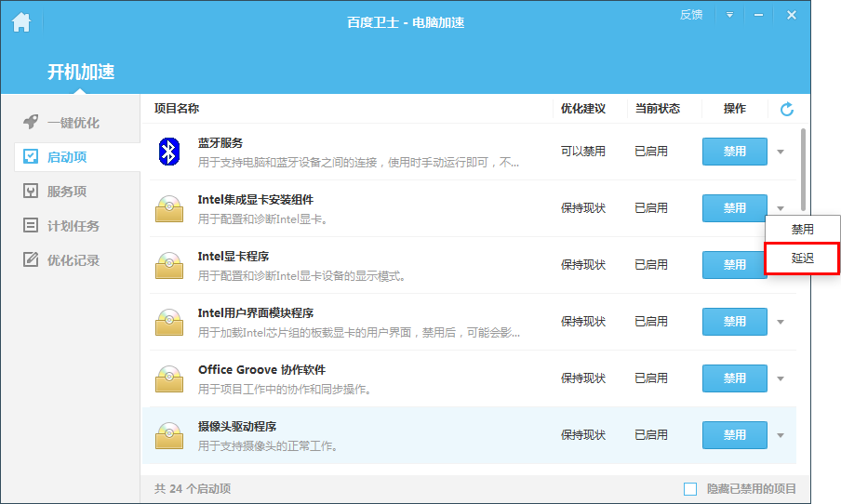841x504 pixels.
Task: Click 可以禁用 suggestion for 蓝牙服务
Action: tap(583, 152)
